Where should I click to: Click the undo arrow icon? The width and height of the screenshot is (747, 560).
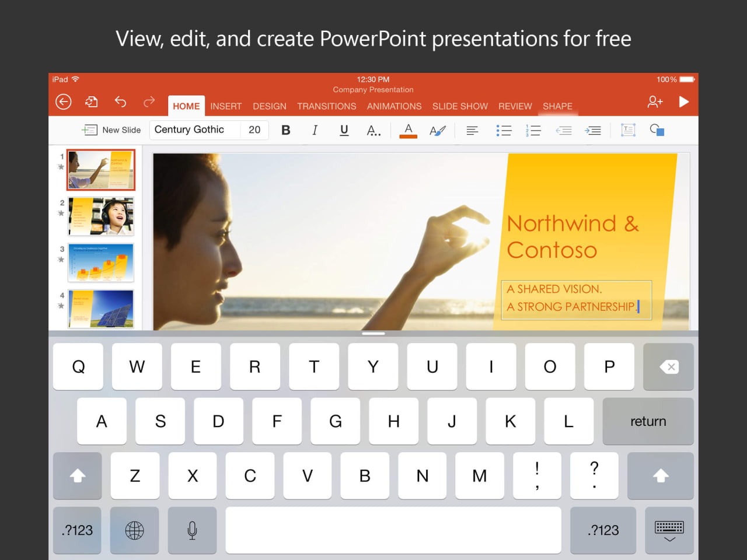pyautogui.click(x=120, y=102)
